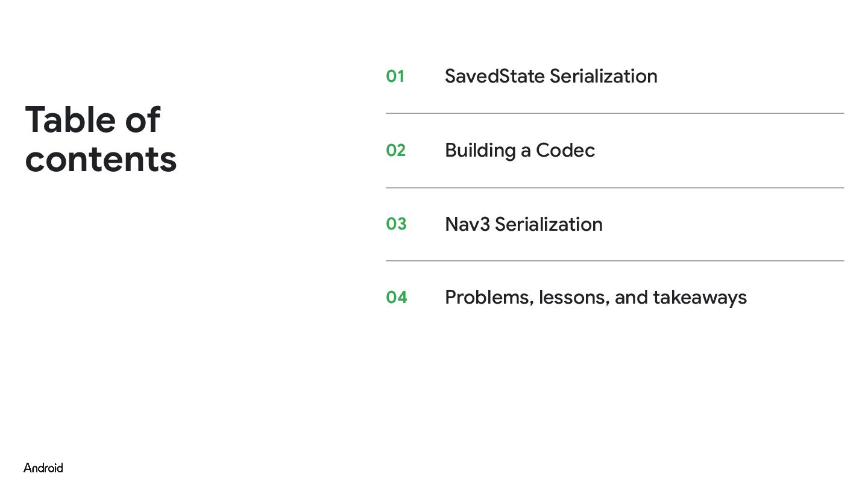This screenshot has width=868, height=488.
Task: Click the word "Codec"
Action: [565, 150]
